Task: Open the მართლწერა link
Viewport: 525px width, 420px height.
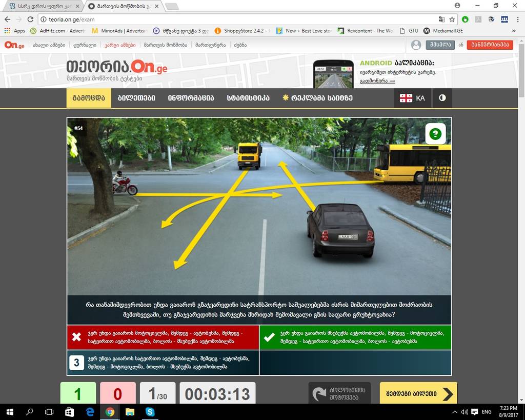Action: click(211, 45)
